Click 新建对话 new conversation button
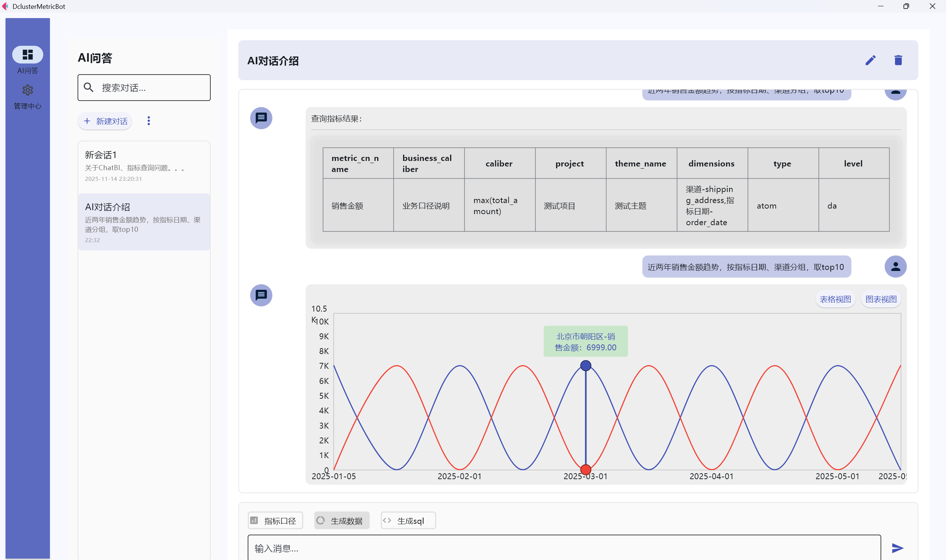 (105, 121)
